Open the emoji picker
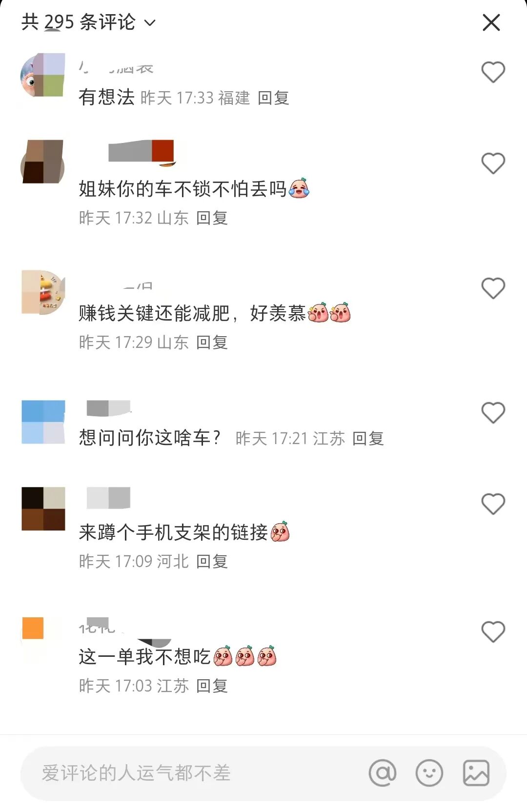527x812 pixels. [429, 773]
